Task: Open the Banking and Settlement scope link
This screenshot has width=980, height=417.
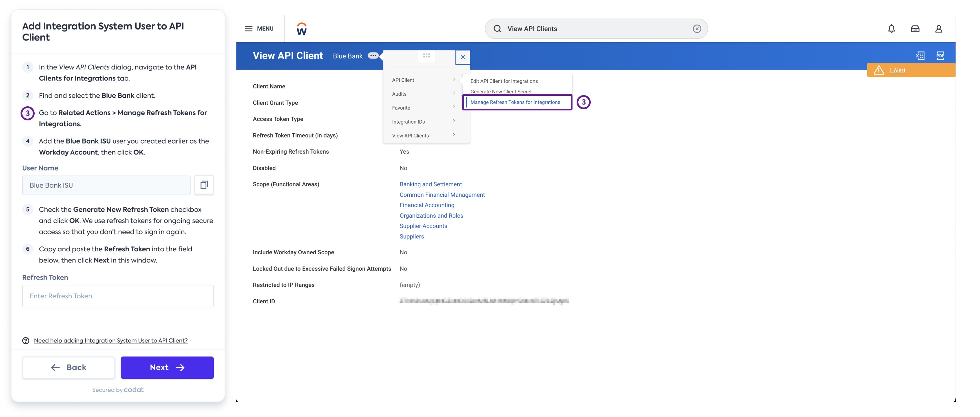Action: [430, 184]
